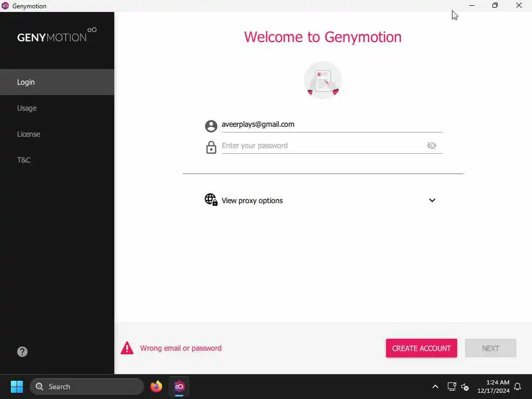
Task: Click the taskbar Search box
Action: 87,387
